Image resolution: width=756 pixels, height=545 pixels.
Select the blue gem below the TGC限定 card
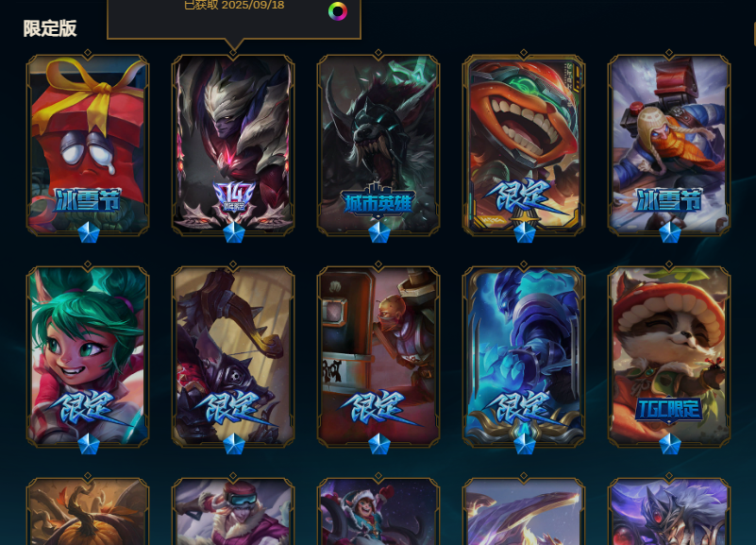(x=670, y=444)
